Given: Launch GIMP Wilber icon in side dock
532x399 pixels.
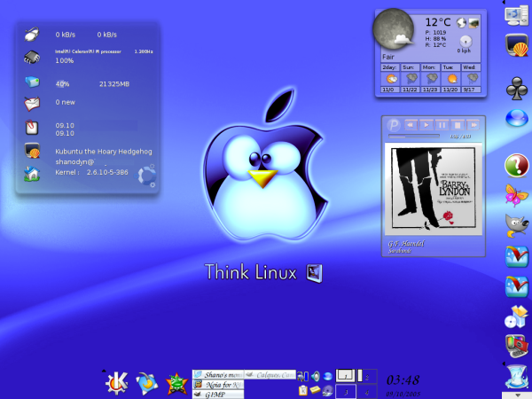Looking at the screenshot, I should point(517,225).
